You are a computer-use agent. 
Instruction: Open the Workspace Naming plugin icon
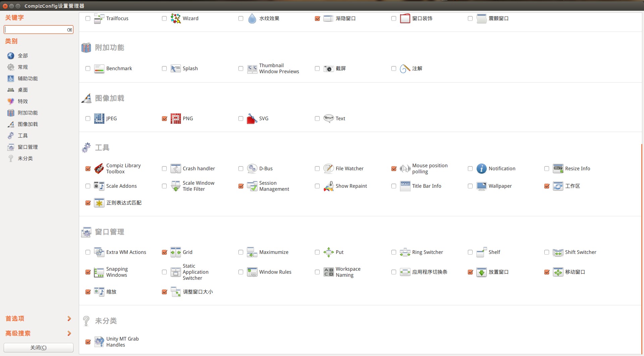point(329,272)
